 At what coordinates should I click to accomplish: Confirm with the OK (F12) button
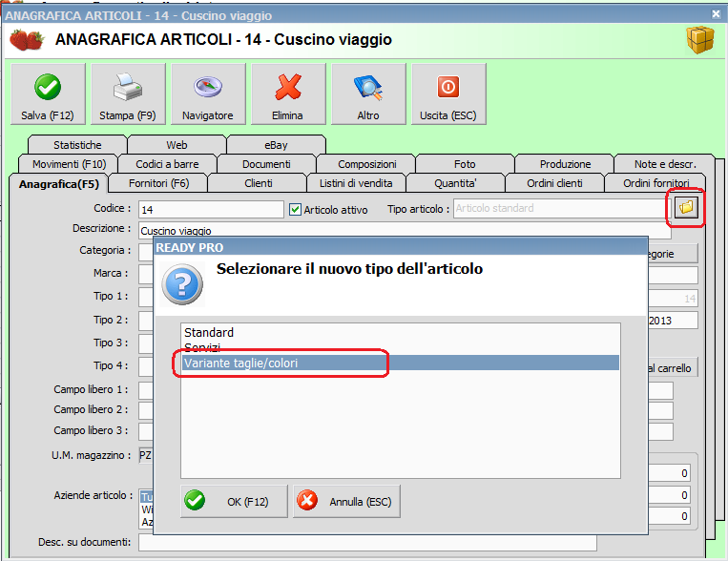(234, 502)
